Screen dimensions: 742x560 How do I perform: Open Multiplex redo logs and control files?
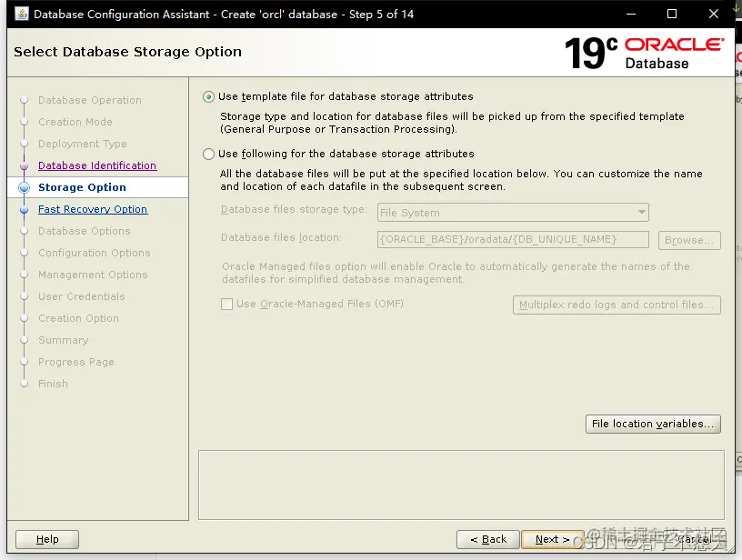pyautogui.click(x=617, y=305)
